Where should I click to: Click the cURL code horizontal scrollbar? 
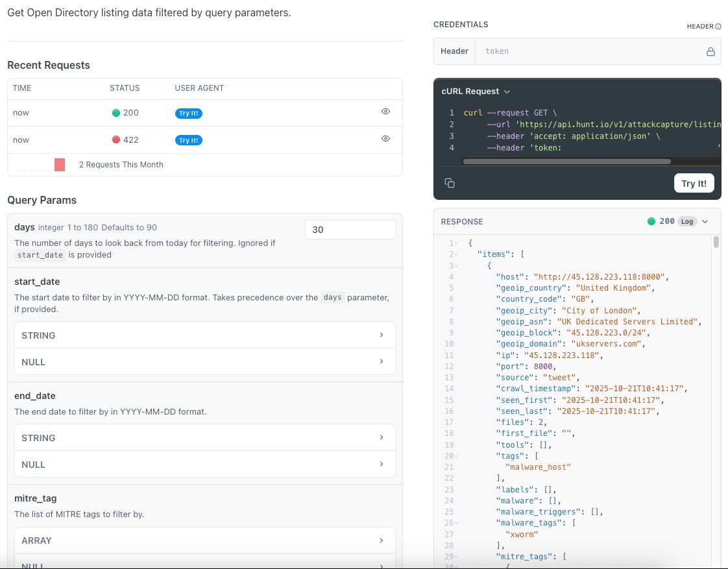click(566, 162)
